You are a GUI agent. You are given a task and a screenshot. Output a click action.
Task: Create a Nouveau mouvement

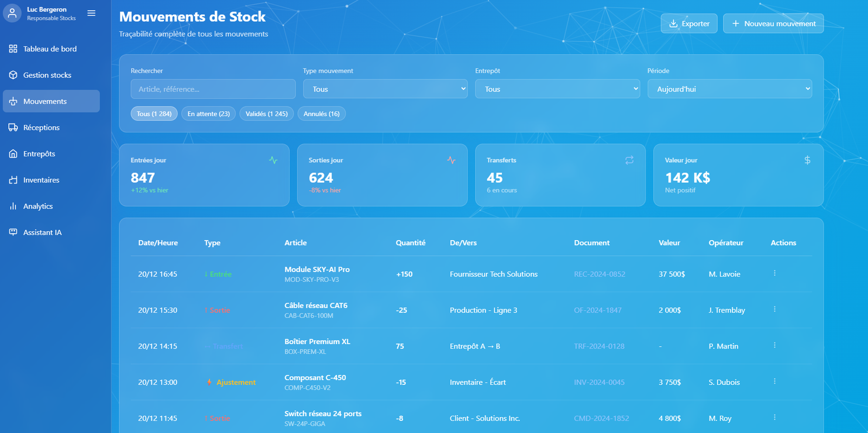pyautogui.click(x=773, y=23)
